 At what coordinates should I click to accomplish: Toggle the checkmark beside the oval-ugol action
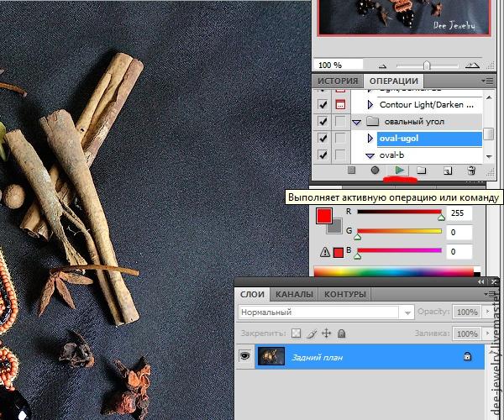[x=323, y=138]
